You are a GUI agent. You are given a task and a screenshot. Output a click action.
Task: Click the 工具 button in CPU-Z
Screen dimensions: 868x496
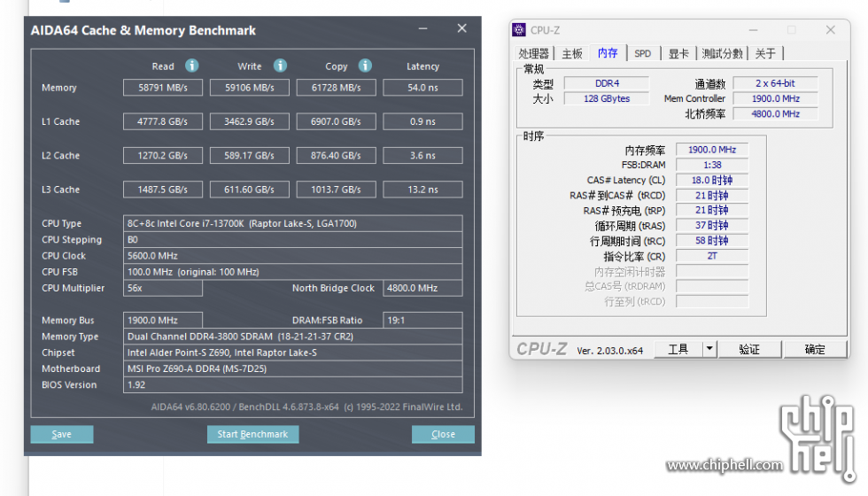(x=678, y=349)
